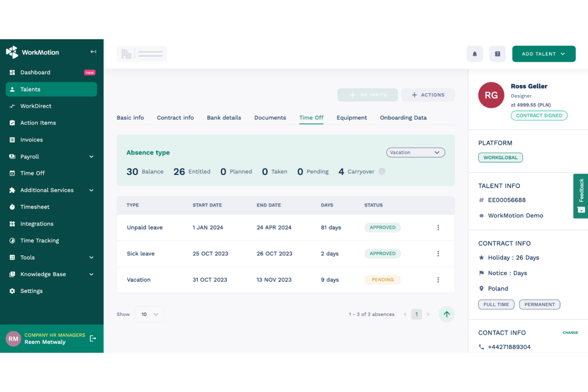Expand the Payroll menu
588x392 pixels.
click(51, 156)
